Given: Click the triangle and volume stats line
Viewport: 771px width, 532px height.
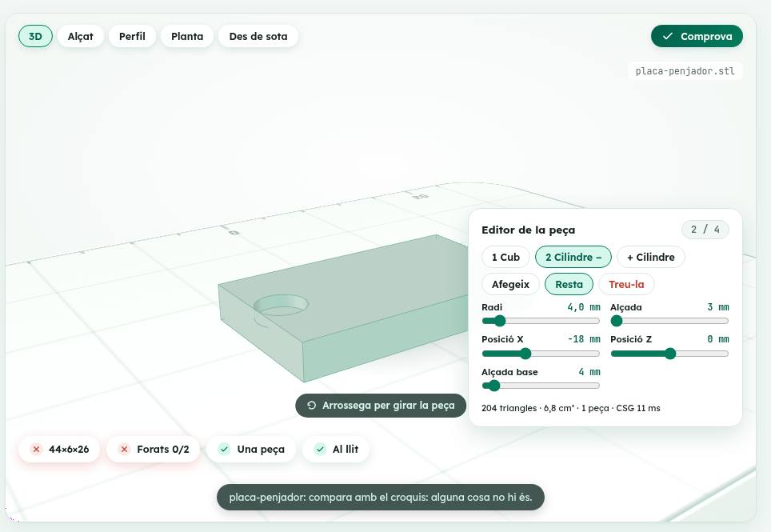Looking at the screenshot, I should pyautogui.click(x=571, y=408).
